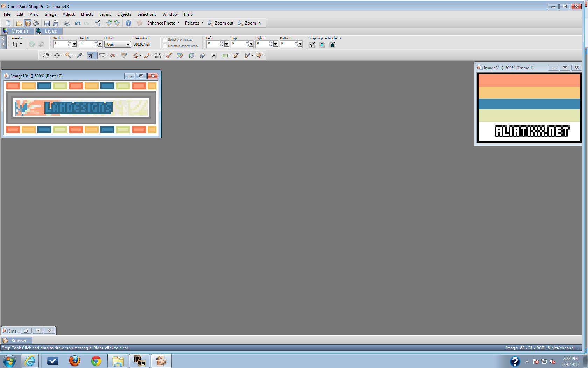Image resolution: width=588 pixels, height=368 pixels.
Task: Open the File menu
Action: click(x=7, y=14)
